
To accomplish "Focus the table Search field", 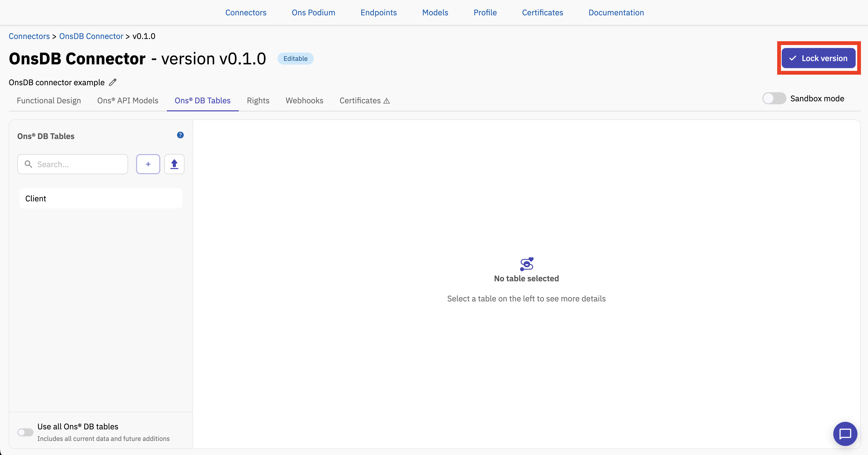I will [x=73, y=164].
